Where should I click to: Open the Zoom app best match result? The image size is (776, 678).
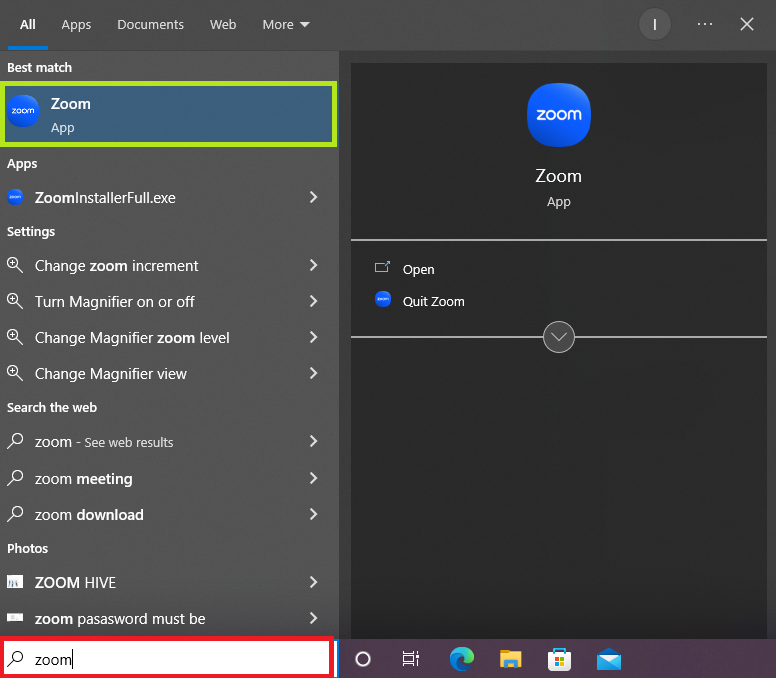(169, 114)
